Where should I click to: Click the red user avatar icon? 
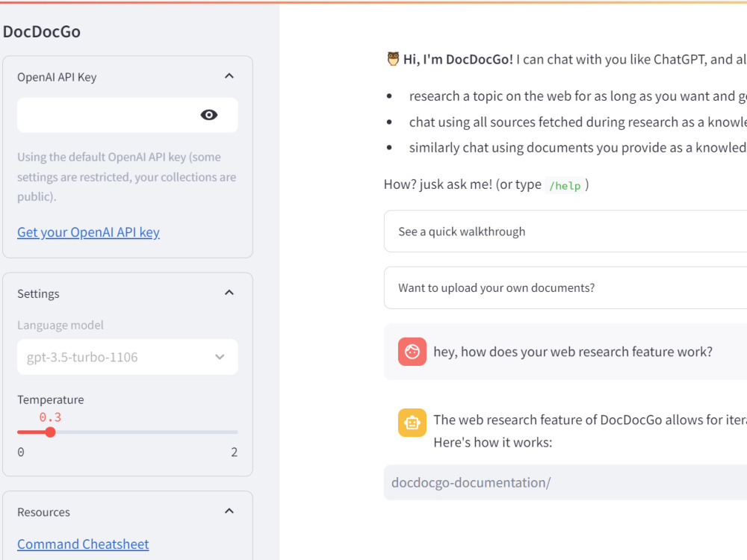coord(412,352)
